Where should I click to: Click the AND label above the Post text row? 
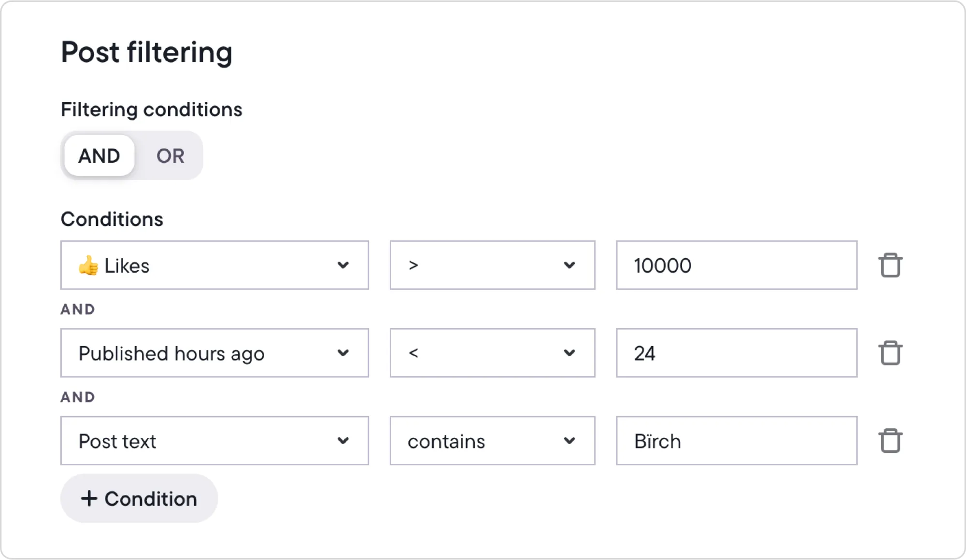77,397
